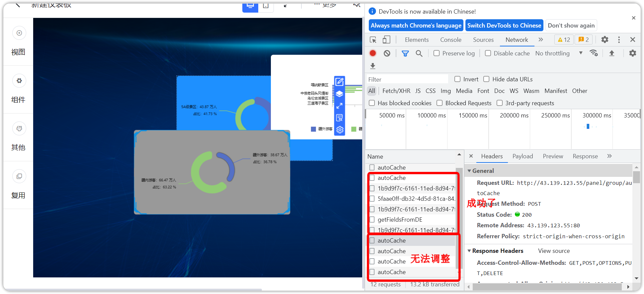Toggle the network filter funnel icon
The width and height of the screenshot is (644, 294).
(x=405, y=53)
